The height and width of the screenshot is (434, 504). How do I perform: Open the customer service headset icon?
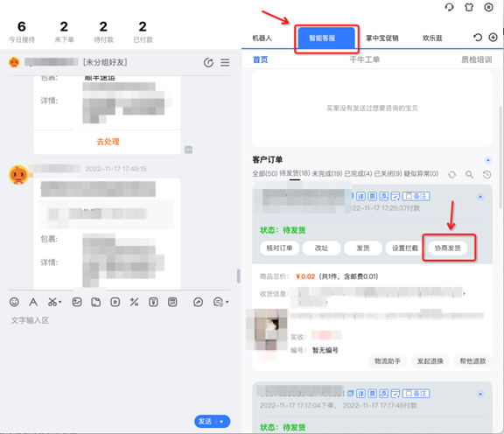(450, 7)
